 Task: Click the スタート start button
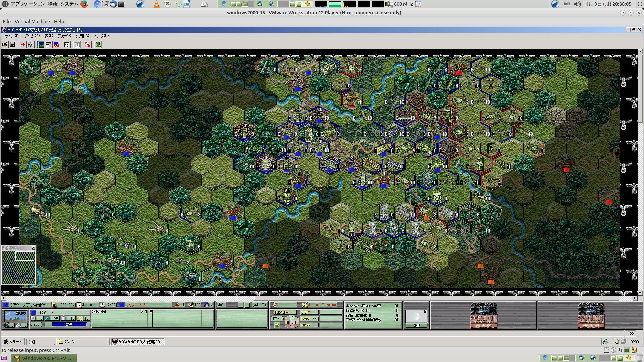12,342
